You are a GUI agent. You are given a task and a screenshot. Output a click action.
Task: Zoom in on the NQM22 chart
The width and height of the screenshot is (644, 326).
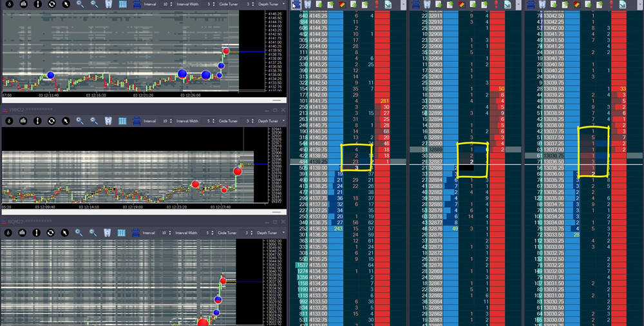(79, 233)
